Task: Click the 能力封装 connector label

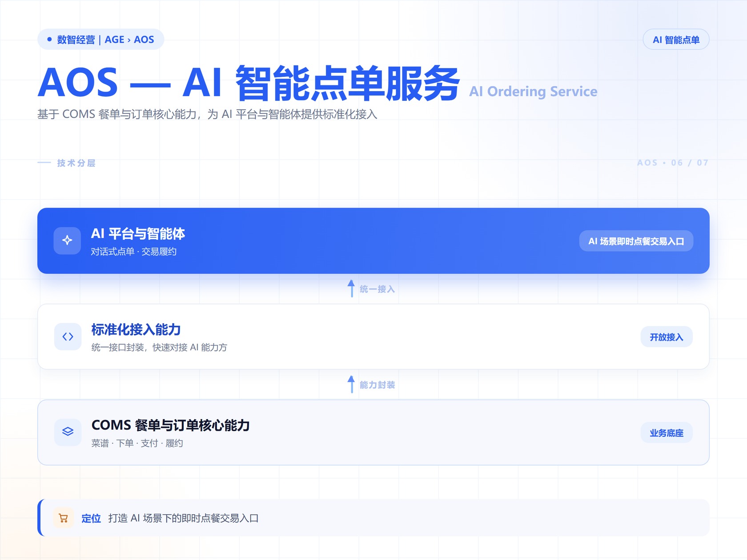Action: tap(377, 385)
